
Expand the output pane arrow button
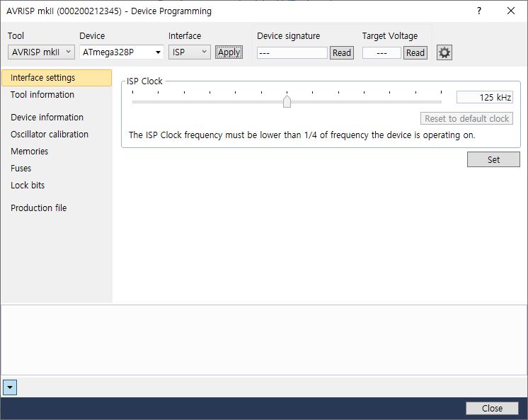[10, 387]
